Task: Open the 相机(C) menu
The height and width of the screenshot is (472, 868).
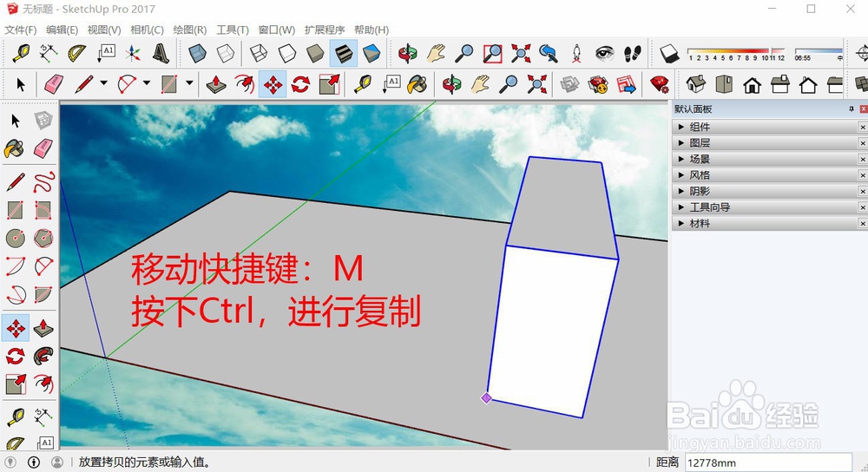Action: pyautogui.click(x=147, y=29)
